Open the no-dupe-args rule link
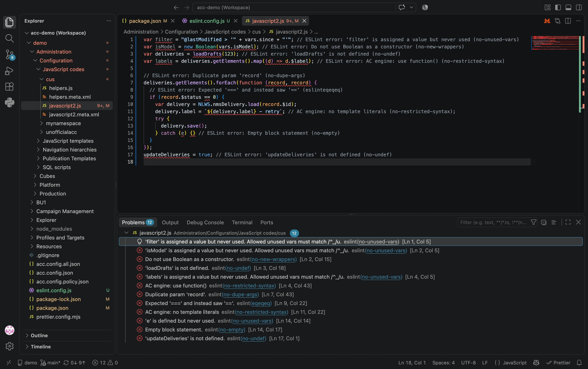 [x=240, y=294]
